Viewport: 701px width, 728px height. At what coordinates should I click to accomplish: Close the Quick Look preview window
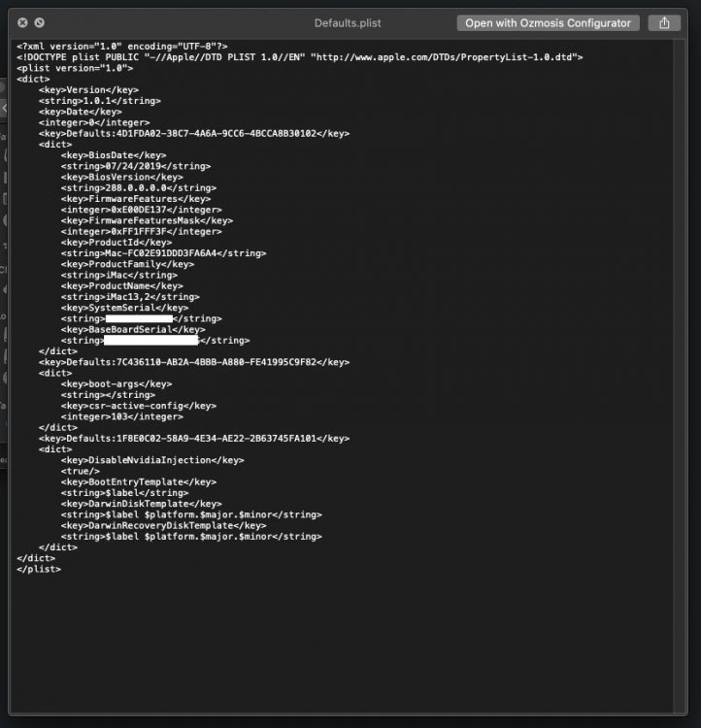click(x=22, y=22)
